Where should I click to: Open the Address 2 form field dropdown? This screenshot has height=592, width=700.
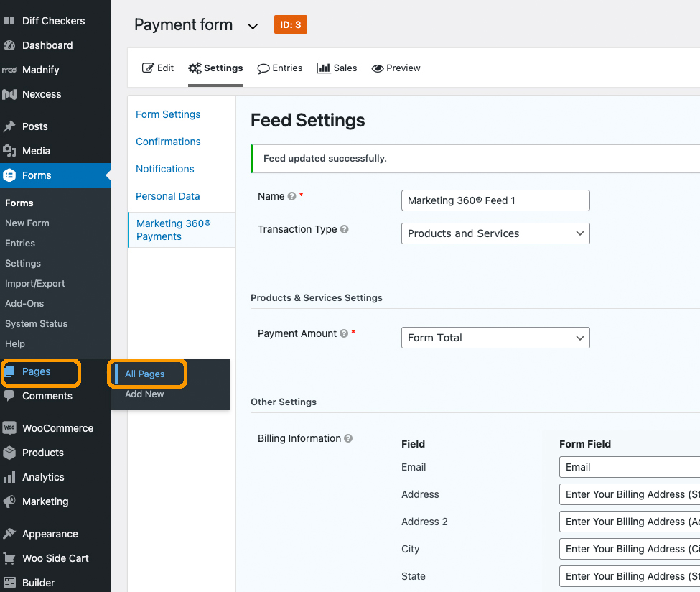(630, 522)
